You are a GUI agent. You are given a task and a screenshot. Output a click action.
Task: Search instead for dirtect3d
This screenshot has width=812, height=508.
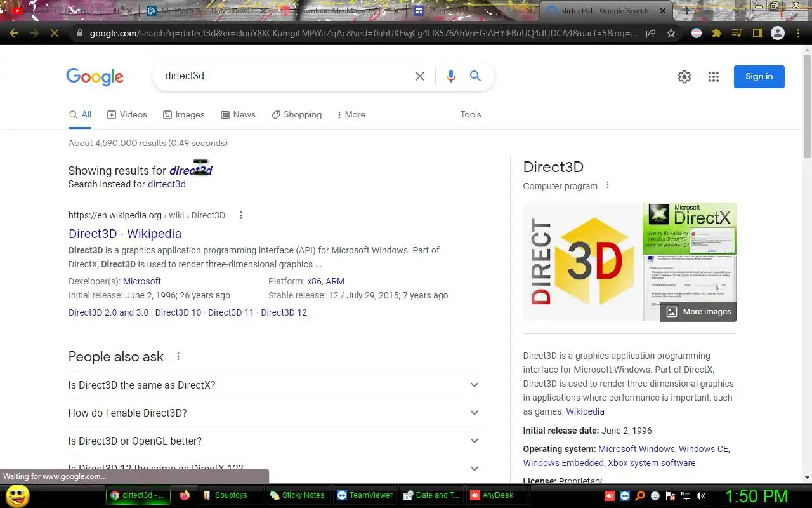click(167, 184)
